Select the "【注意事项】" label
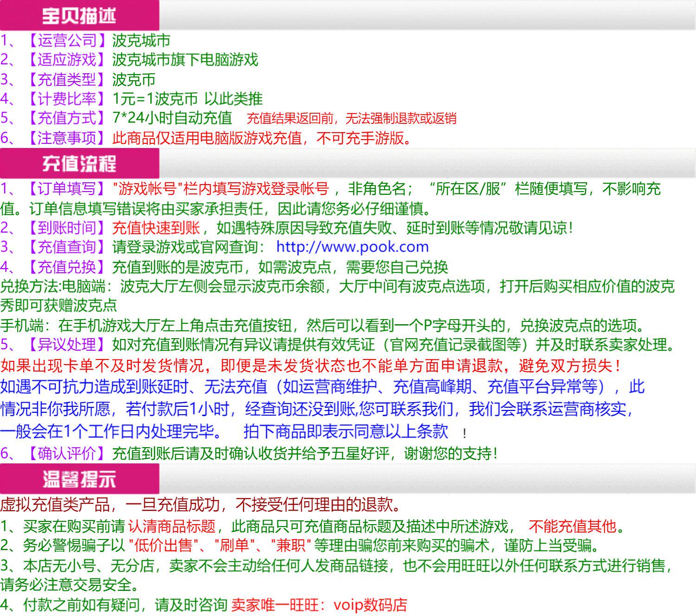The width and height of the screenshot is (696, 616). click(66, 138)
